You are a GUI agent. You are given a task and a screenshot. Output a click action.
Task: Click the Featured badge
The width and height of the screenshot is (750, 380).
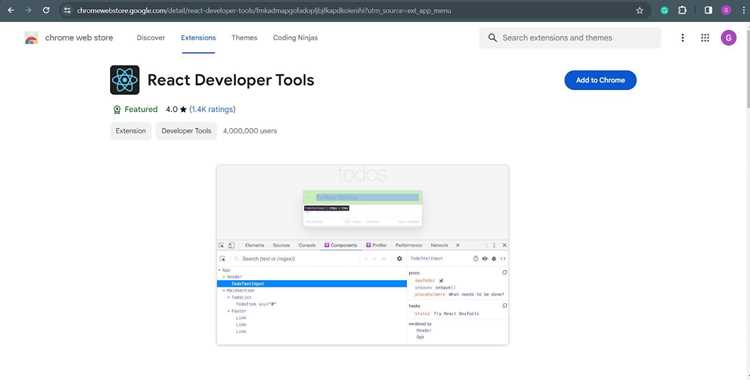tap(135, 110)
